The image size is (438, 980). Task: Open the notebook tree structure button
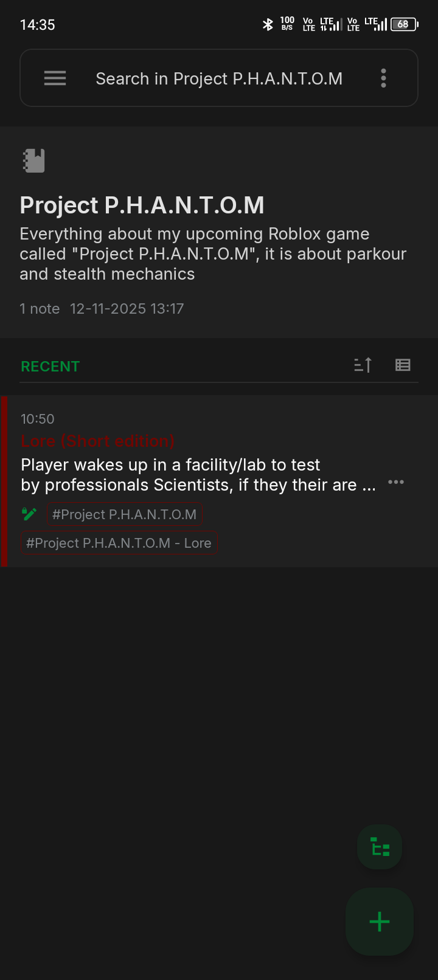click(x=380, y=847)
